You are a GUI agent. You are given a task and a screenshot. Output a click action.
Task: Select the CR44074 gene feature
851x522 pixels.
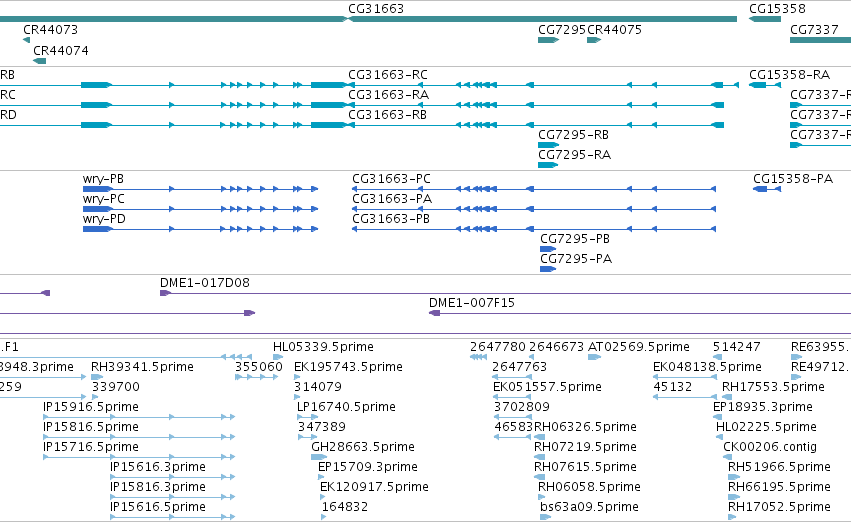point(40,61)
